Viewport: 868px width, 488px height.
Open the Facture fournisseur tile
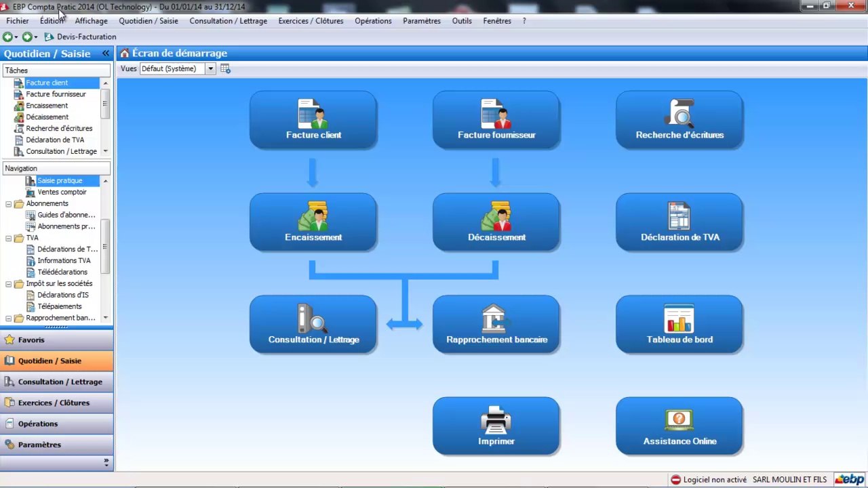click(x=496, y=120)
